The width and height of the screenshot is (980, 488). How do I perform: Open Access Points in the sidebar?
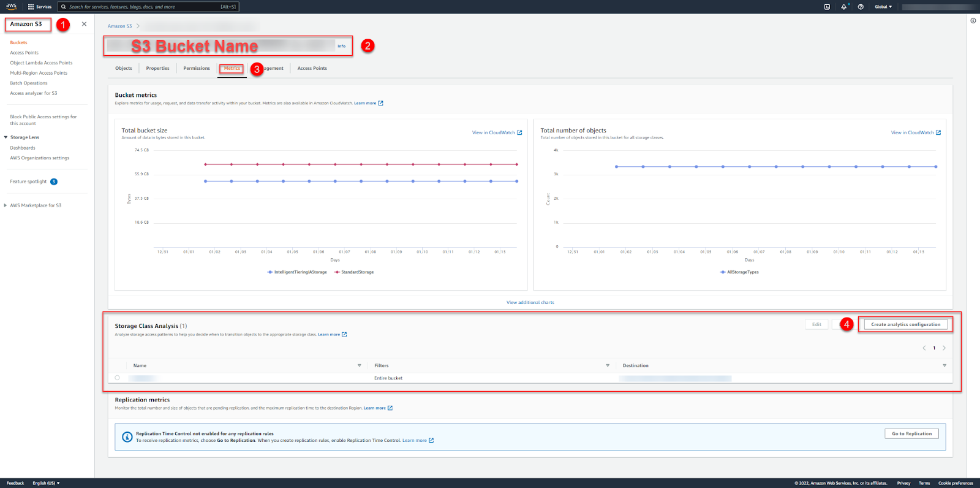pyautogui.click(x=24, y=53)
